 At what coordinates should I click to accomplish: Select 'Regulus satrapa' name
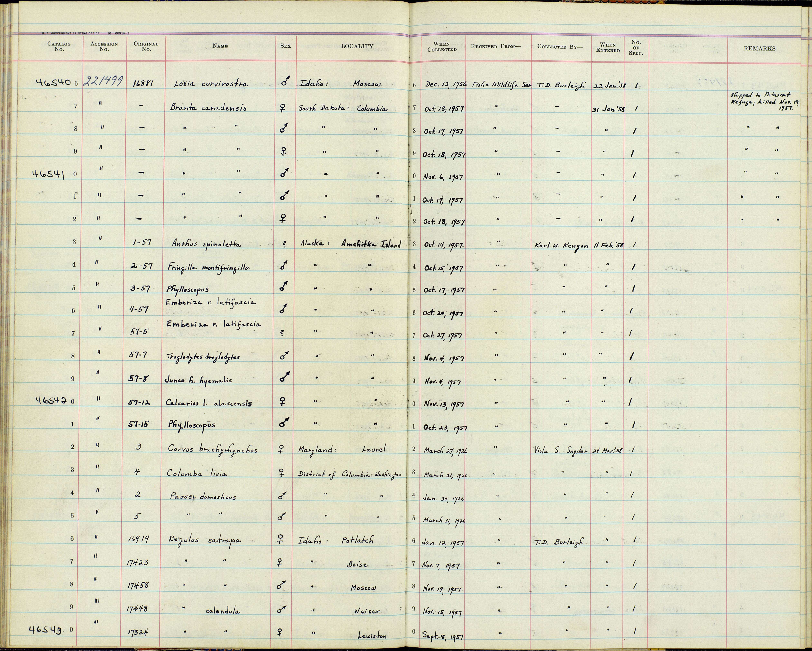tap(204, 540)
